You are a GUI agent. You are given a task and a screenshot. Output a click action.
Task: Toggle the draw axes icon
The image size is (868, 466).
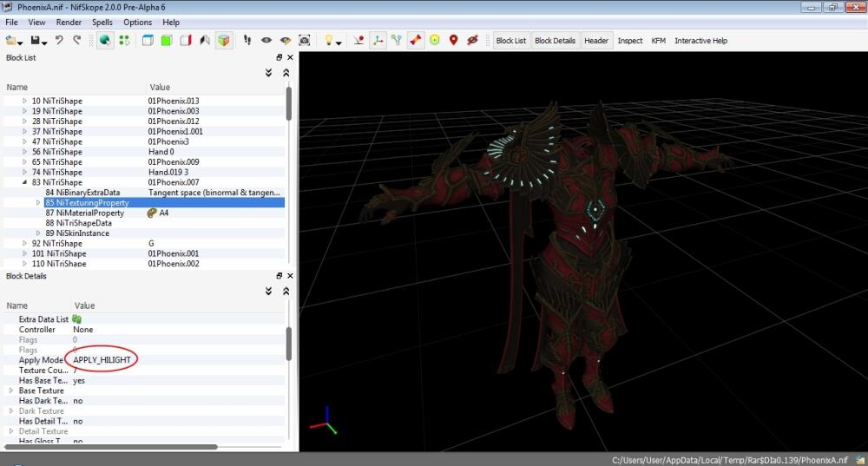pyautogui.click(x=378, y=41)
